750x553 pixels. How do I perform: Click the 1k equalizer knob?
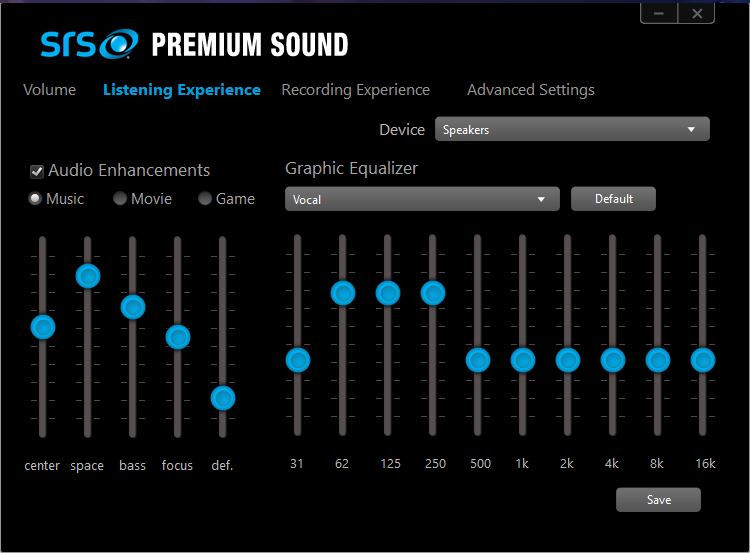tap(523, 360)
